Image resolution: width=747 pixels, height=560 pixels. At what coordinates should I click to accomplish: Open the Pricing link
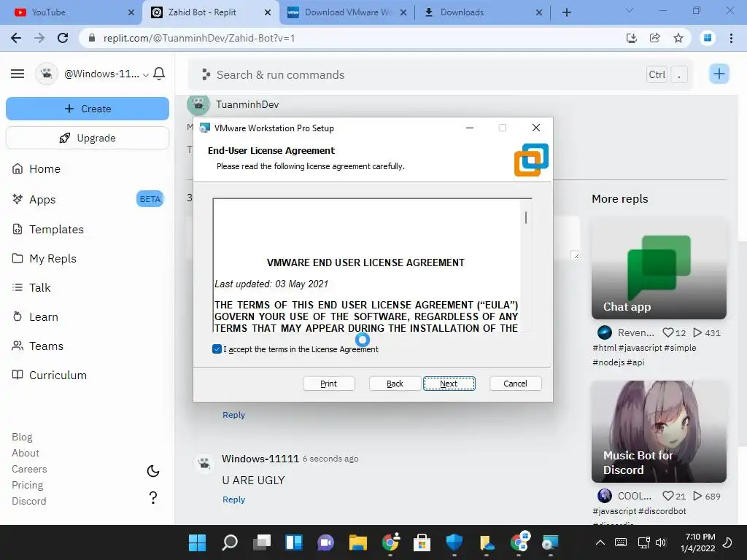coord(27,485)
